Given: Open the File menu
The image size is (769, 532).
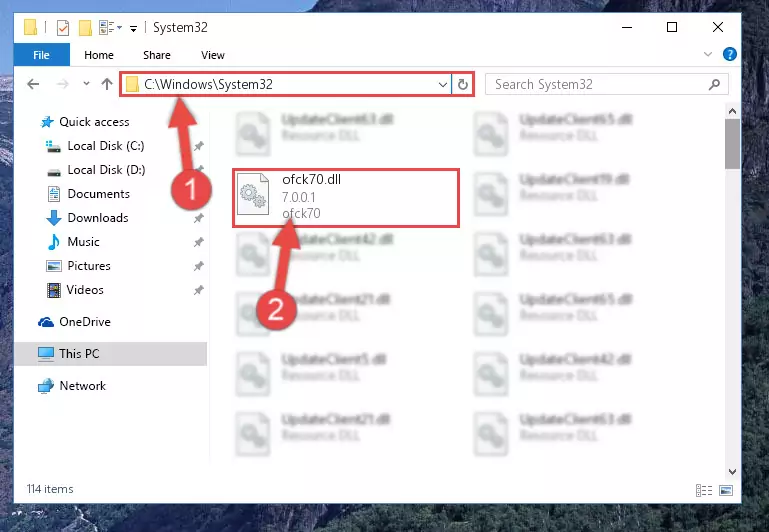Looking at the screenshot, I should coord(41,55).
